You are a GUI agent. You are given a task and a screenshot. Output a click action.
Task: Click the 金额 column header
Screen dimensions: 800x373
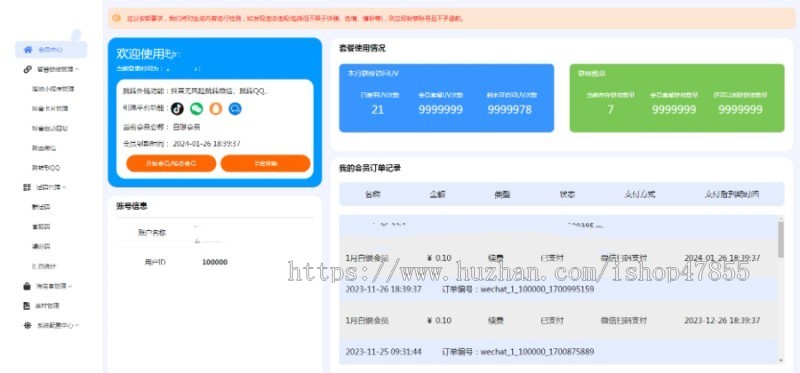tap(438, 194)
